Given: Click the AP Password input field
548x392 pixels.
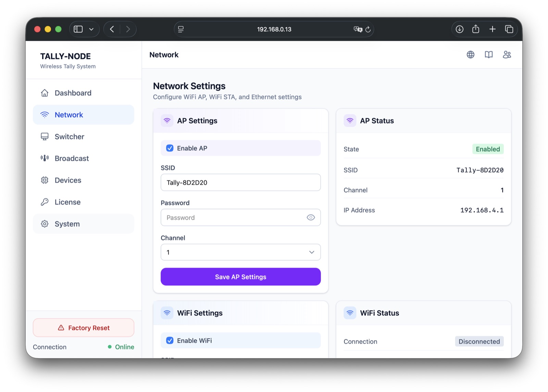Looking at the screenshot, I should [241, 217].
